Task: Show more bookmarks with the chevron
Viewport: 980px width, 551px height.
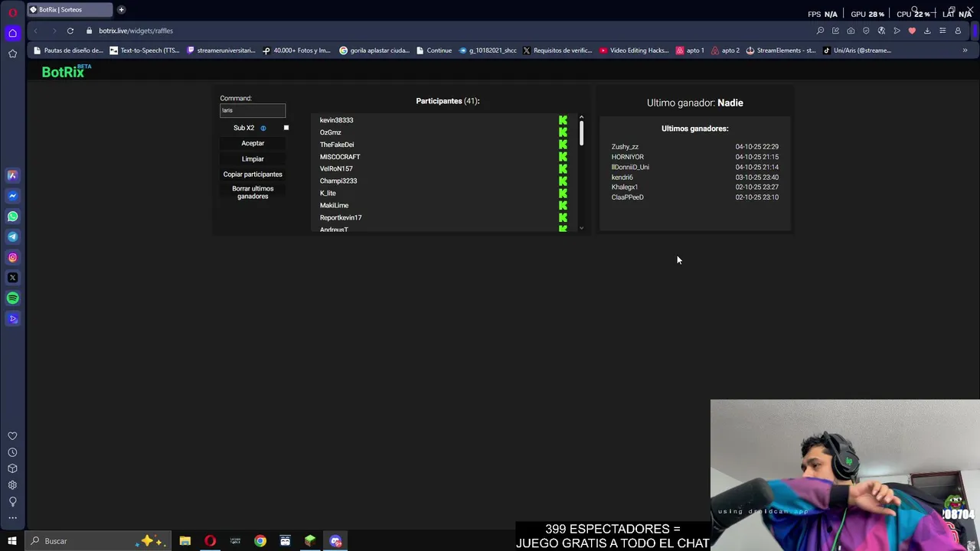Action: (965, 51)
